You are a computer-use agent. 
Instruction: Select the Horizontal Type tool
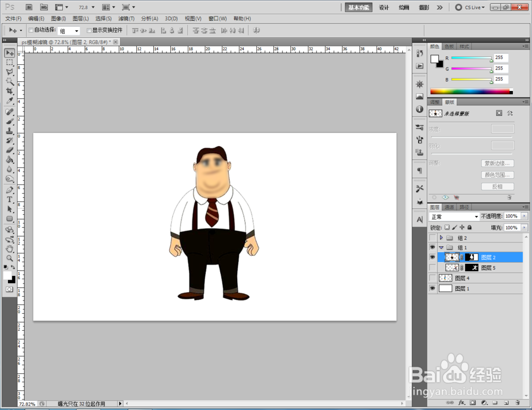click(x=10, y=199)
